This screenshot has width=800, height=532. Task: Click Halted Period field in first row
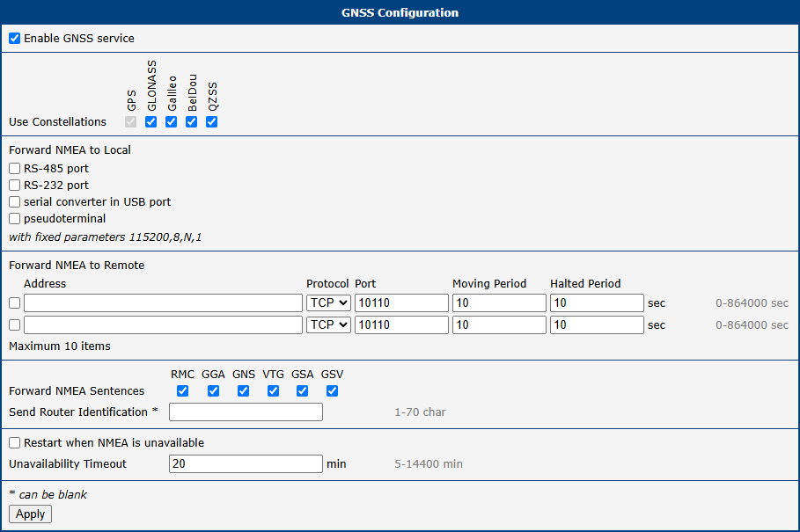coord(597,302)
